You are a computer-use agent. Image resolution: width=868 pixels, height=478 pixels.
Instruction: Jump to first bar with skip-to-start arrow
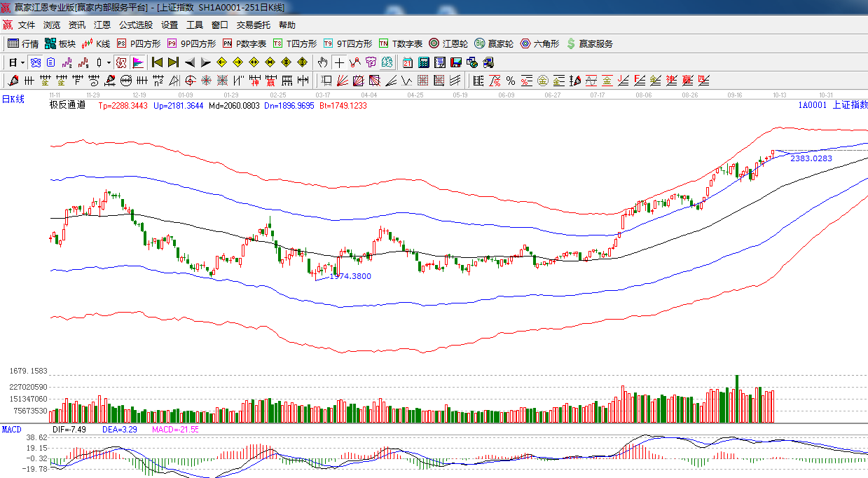point(158,62)
